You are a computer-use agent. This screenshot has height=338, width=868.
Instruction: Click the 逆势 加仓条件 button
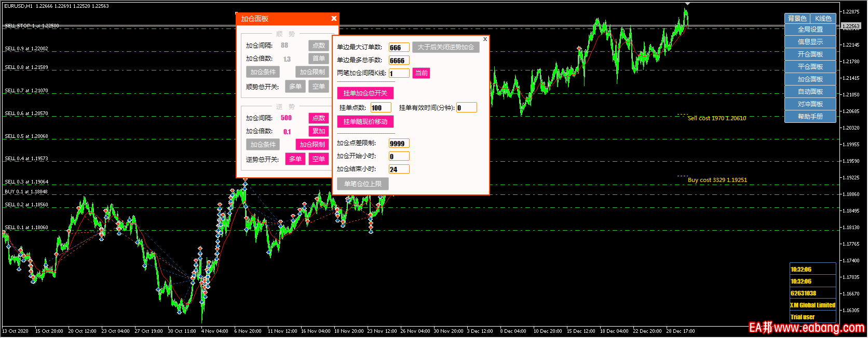(263, 145)
